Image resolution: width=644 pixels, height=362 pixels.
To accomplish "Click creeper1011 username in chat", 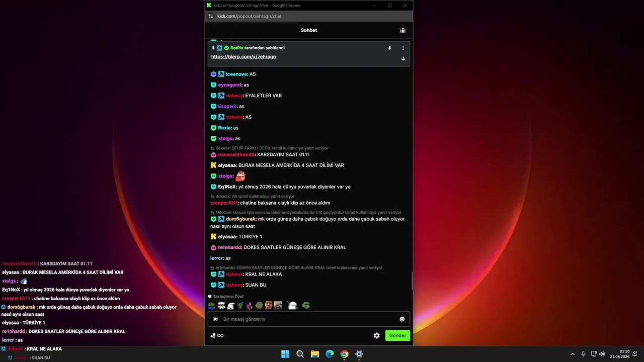I will pyautogui.click(x=224, y=203).
